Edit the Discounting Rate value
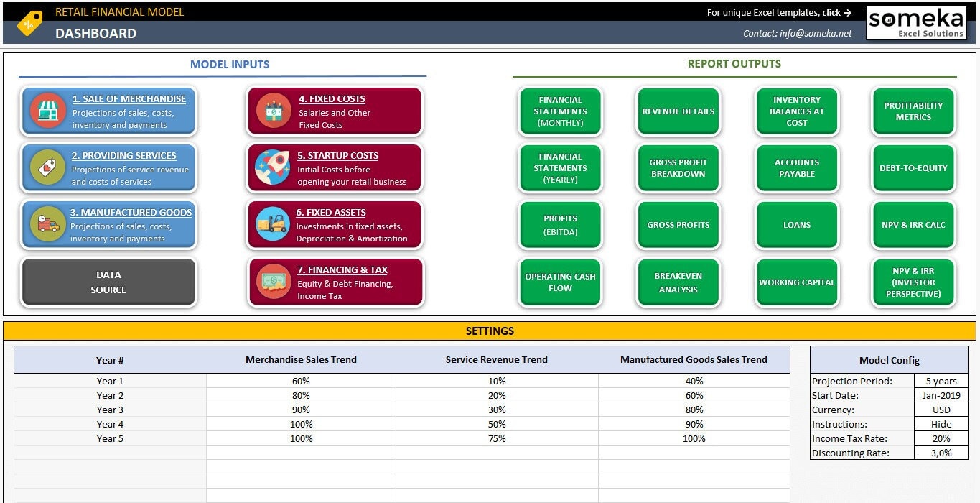Image resolution: width=980 pixels, height=503 pixels. click(941, 453)
